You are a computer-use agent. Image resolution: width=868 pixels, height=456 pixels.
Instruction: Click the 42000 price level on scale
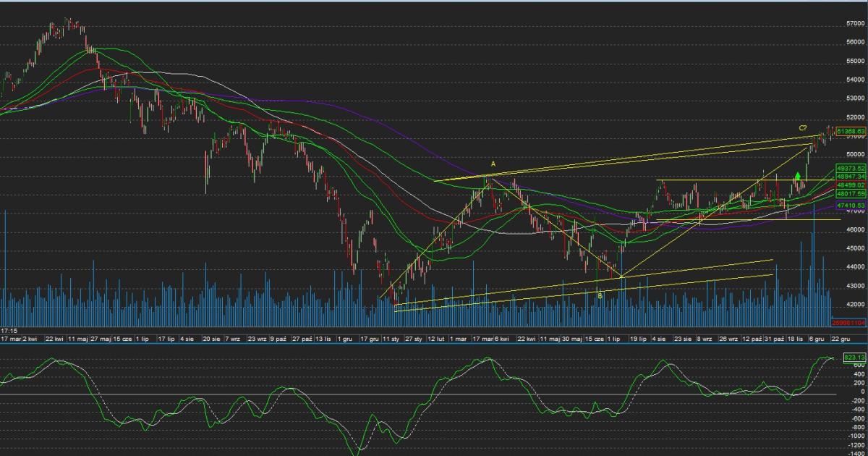(854, 305)
